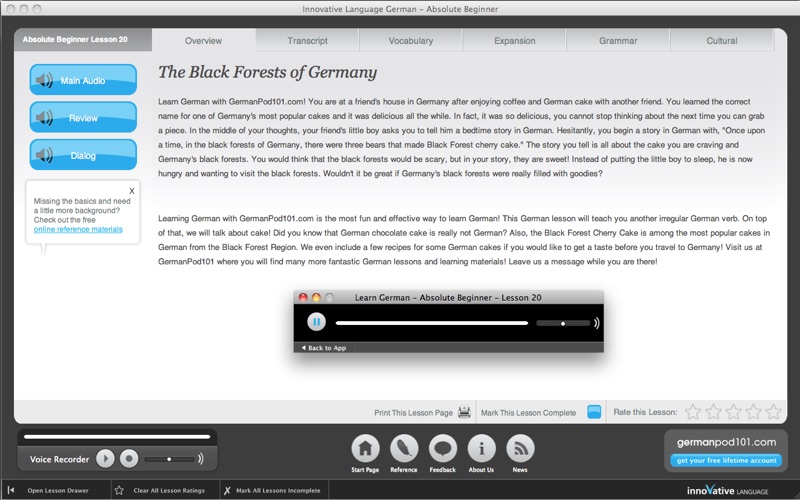Open the Feedback speech bubble icon
Viewport: 800px width, 500px height.
[443, 448]
